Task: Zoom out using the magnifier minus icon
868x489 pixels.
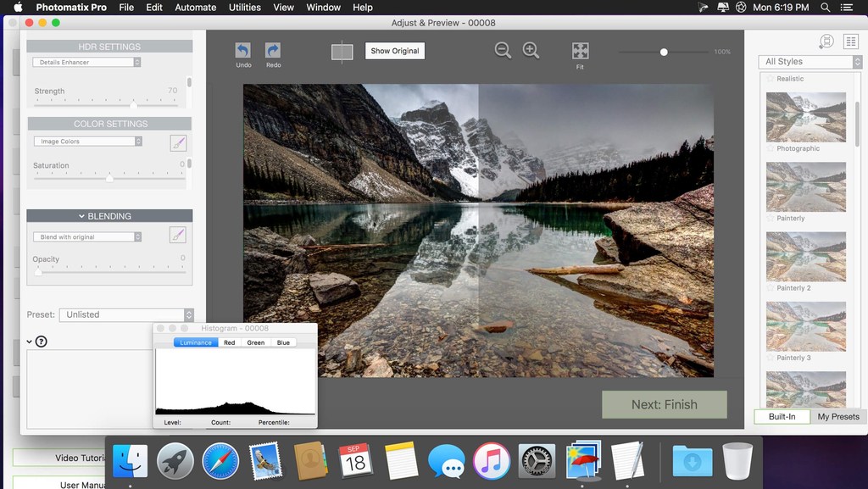Action: [x=502, y=50]
